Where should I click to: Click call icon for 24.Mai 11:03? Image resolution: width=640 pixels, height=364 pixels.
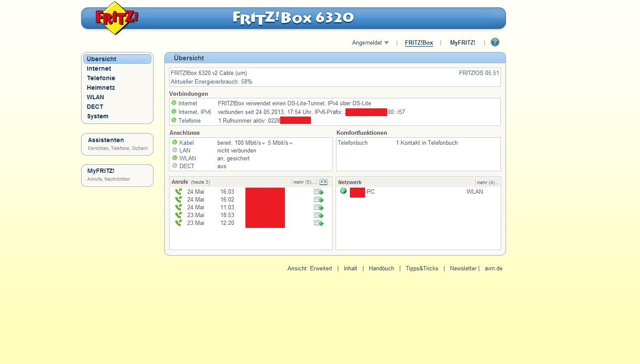pos(178,207)
